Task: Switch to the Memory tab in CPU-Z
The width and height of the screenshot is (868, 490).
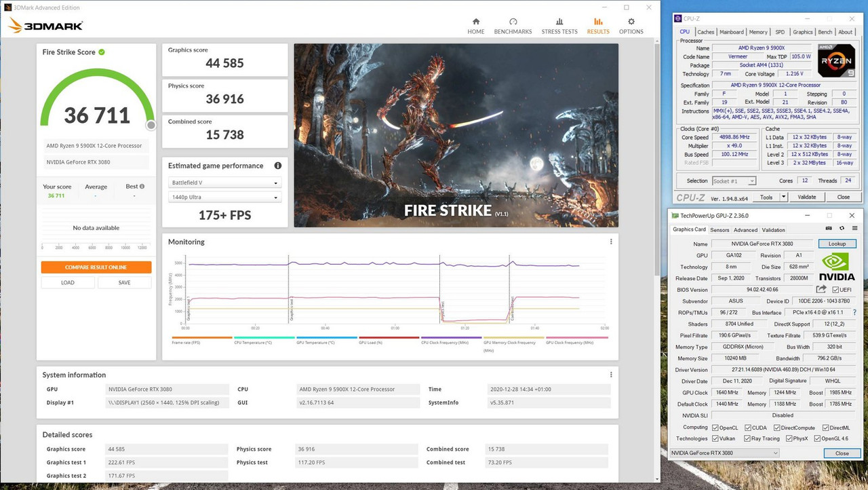Action: [x=758, y=32]
